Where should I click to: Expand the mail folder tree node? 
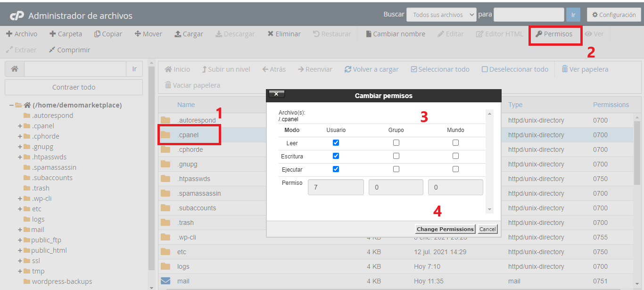pyautogui.click(x=20, y=230)
